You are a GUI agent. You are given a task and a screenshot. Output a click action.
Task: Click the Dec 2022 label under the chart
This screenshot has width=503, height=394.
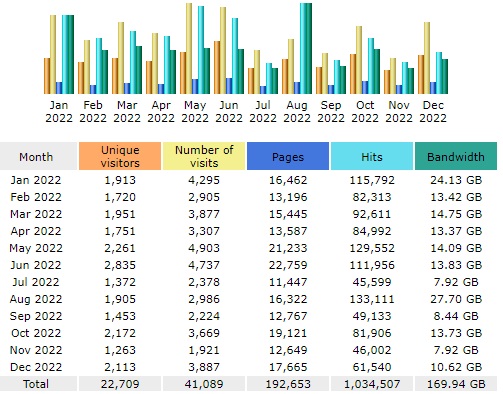[x=433, y=112]
